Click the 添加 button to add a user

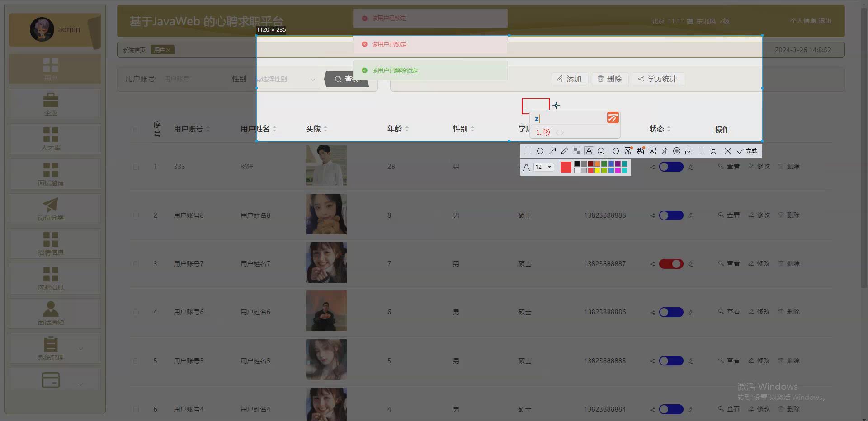tap(569, 79)
